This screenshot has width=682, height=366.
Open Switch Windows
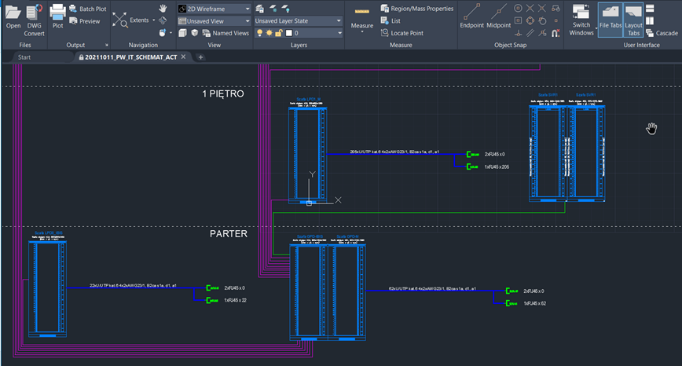click(x=581, y=20)
